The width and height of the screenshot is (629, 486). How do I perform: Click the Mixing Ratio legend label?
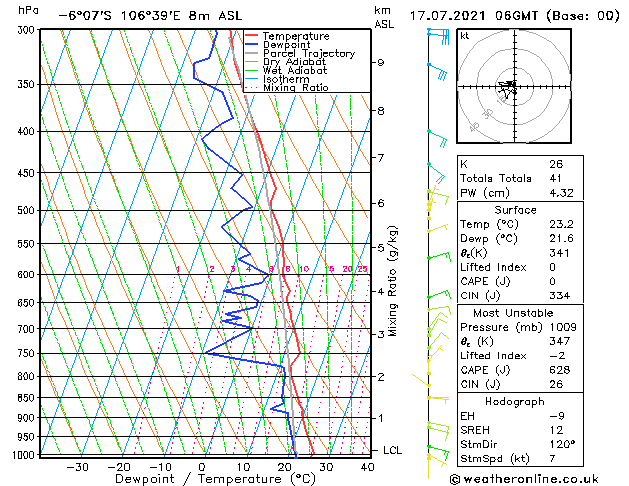[x=296, y=87]
